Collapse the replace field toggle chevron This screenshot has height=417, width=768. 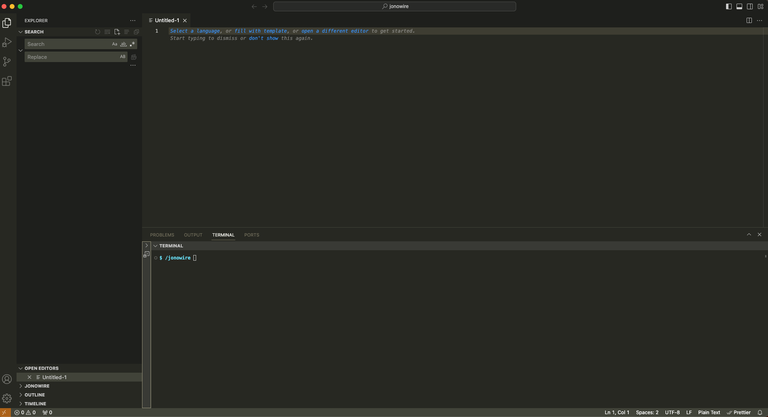[21, 50]
